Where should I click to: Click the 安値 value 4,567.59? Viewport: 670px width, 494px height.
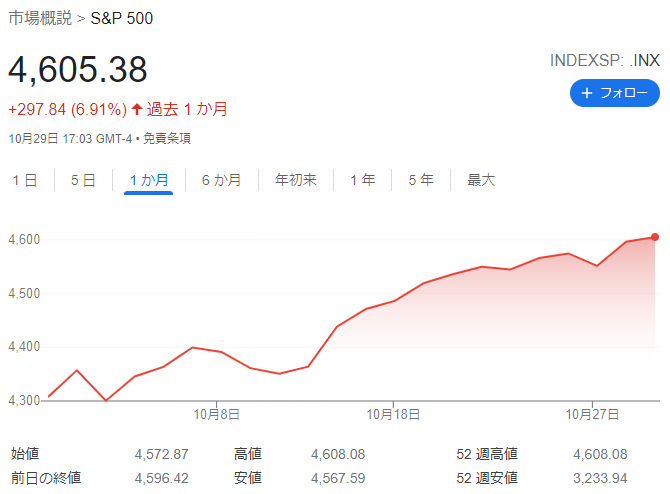[338, 478]
